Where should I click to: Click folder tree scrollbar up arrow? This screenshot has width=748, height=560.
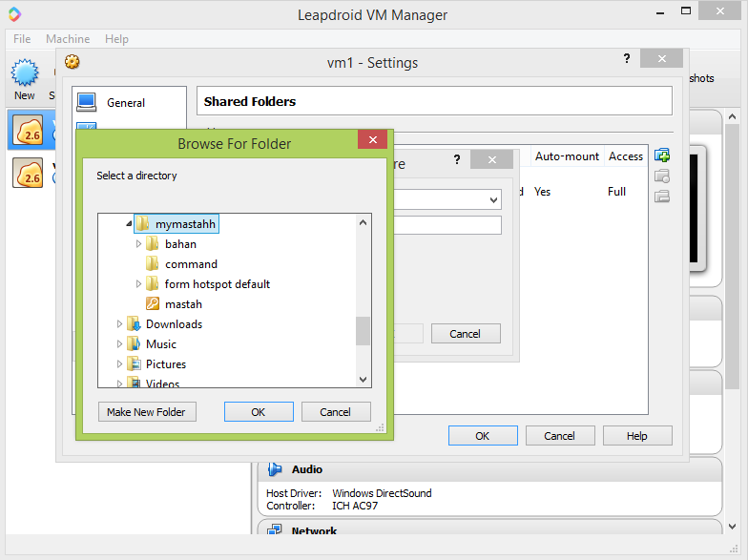[x=363, y=222]
